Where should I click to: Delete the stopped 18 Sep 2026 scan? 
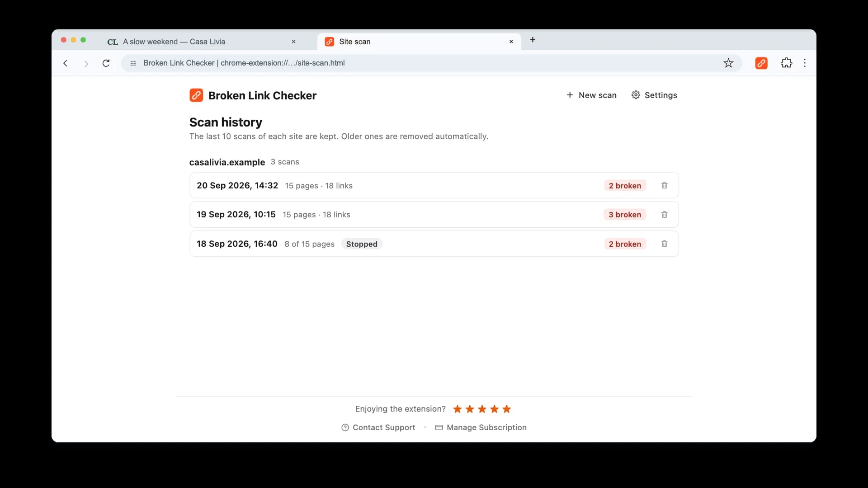point(664,244)
